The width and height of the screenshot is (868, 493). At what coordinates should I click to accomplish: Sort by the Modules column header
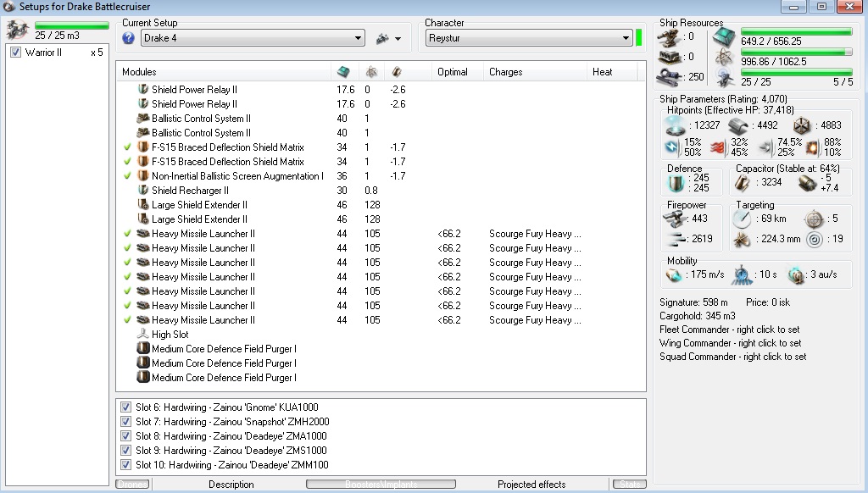(x=224, y=72)
